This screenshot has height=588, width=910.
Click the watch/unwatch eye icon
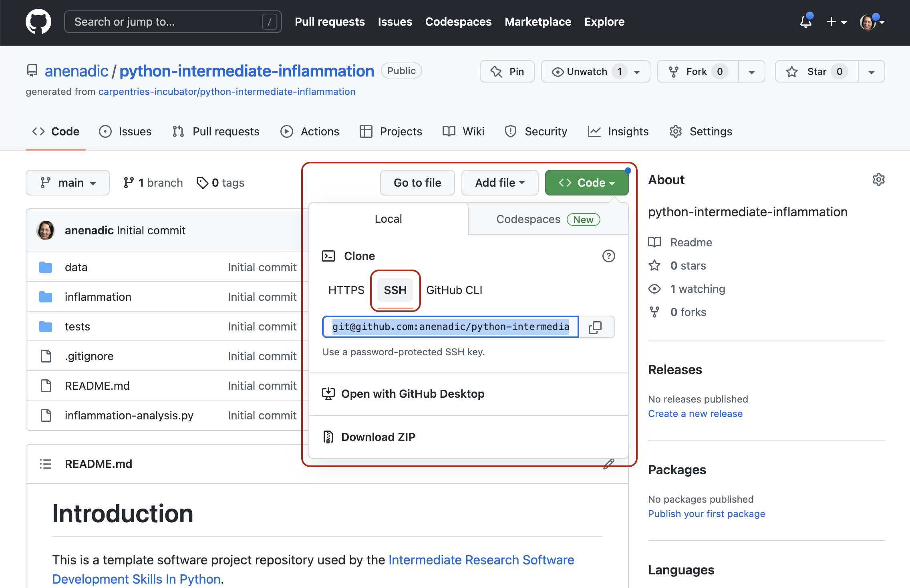556,71
